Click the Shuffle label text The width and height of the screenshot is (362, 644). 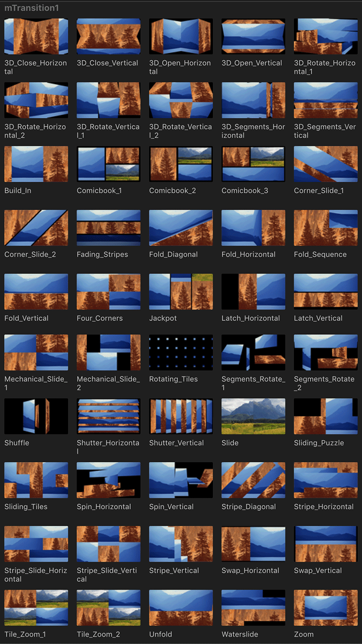[17, 443]
